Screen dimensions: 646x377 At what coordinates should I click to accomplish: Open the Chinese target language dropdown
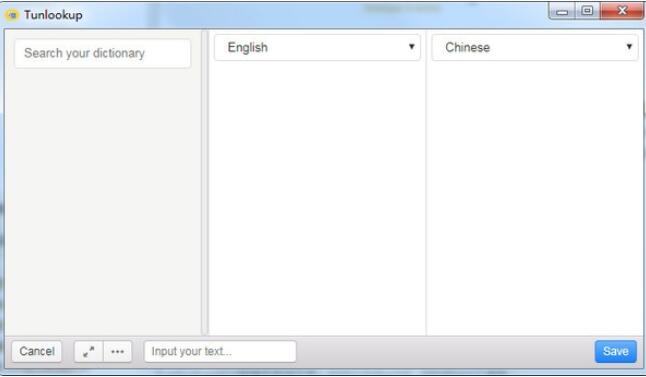point(535,47)
